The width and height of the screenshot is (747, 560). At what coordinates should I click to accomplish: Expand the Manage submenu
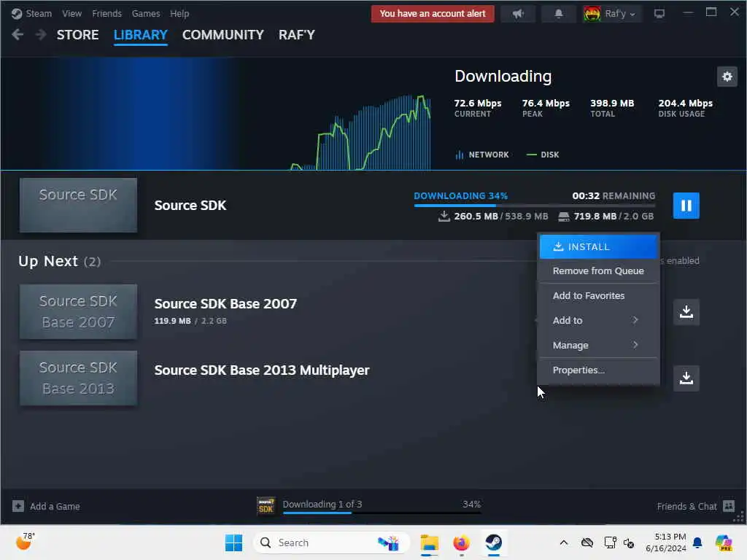click(598, 345)
